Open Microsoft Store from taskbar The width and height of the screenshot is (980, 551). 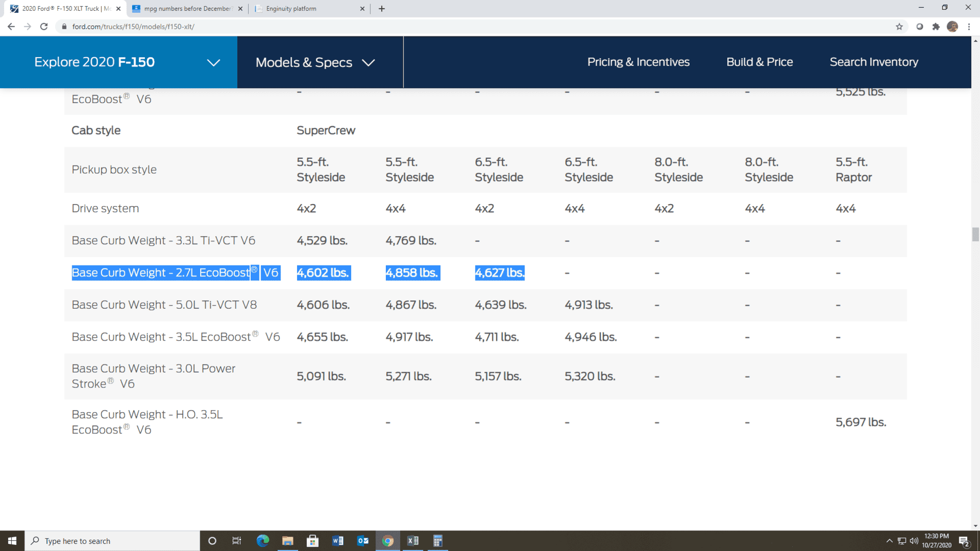click(x=313, y=541)
